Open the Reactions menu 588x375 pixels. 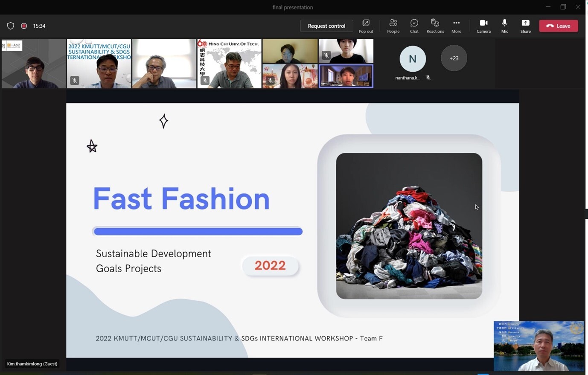point(435,26)
